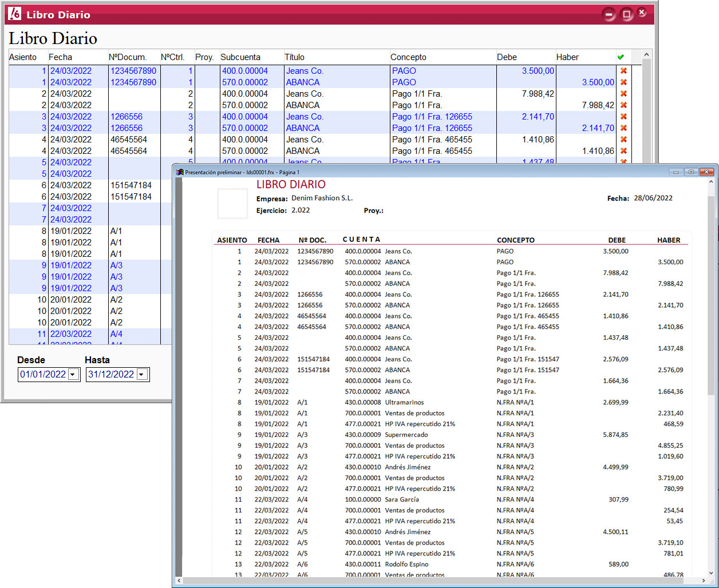Click the Subcuenta column header
This screenshot has width=719, height=588.
pos(251,57)
